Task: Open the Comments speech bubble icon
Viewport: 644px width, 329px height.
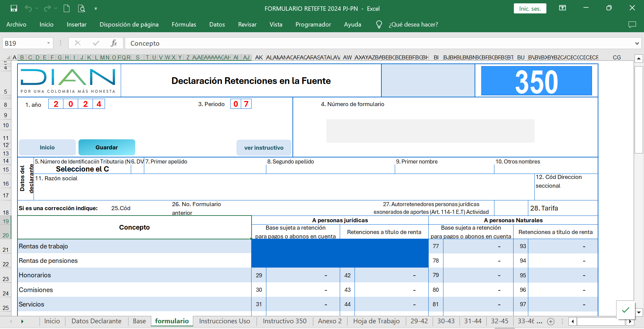Action: pos(632,25)
